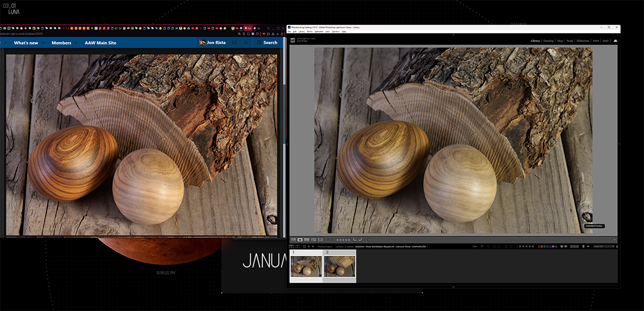Switch to Grid view in Lightroom toolbar

293,240
